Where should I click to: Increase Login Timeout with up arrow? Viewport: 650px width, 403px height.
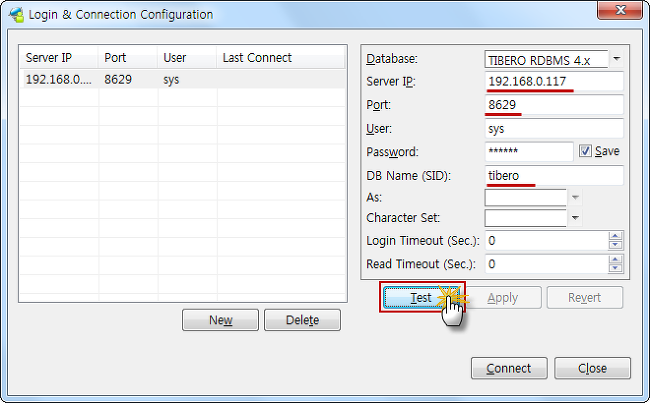coord(615,236)
